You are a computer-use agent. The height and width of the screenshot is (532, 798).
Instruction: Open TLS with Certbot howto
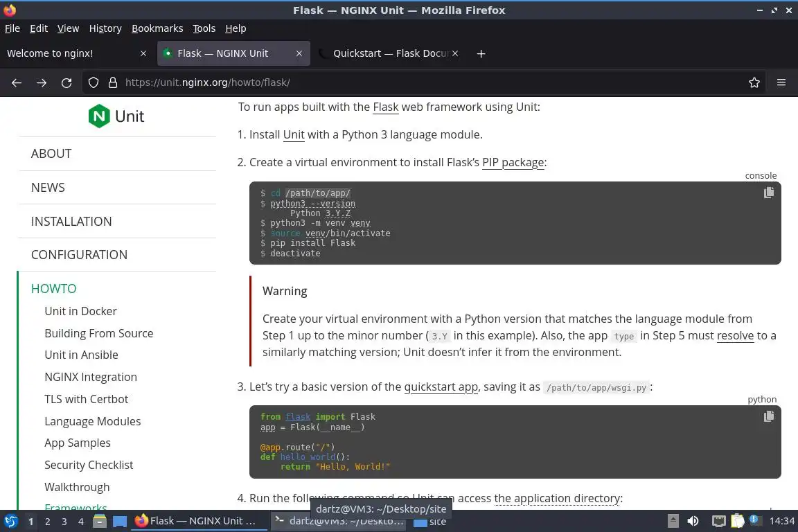click(x=87, y=399)
